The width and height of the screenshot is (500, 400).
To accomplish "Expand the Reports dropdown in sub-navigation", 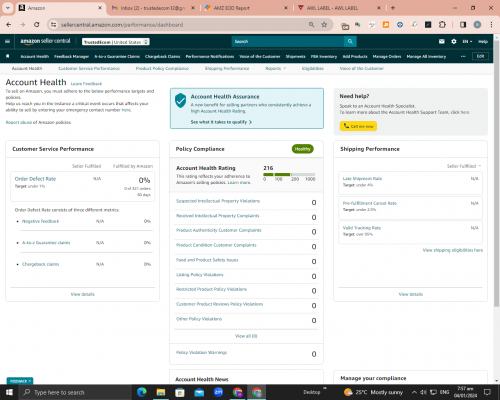I will pyautogui.click(x=276, y=68).
